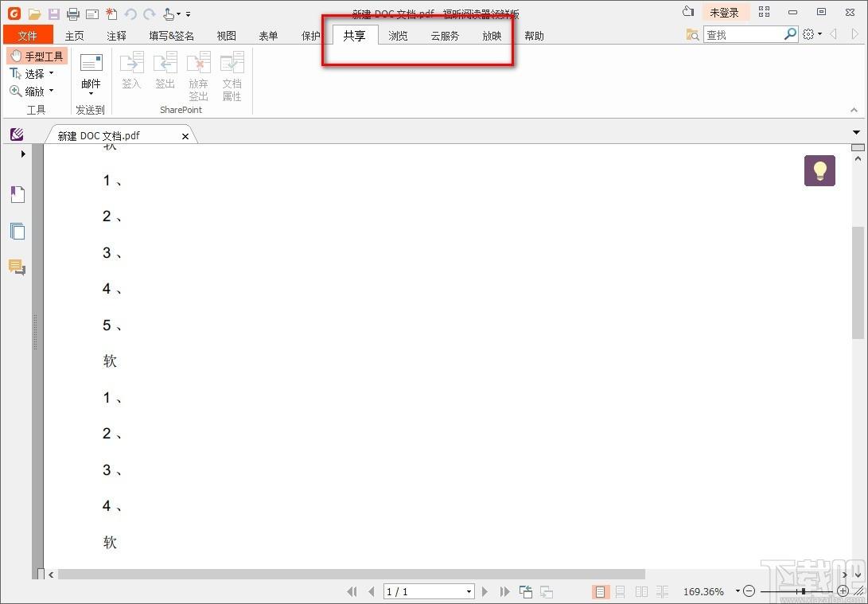Open the search settings gear dropdown
Screen dimensions: 868x604
coord(812,34)
